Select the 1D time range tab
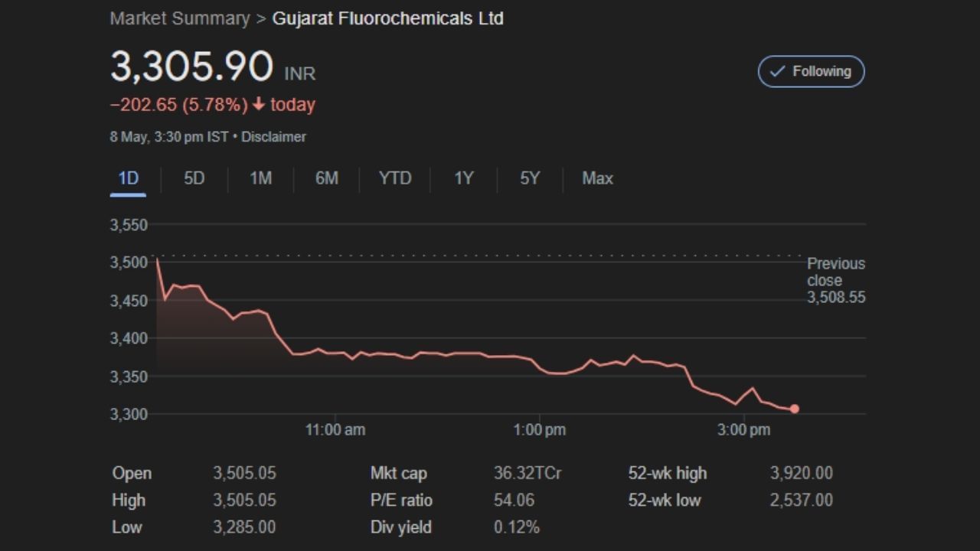The image size is (980, 551). (x=128, y=178)
